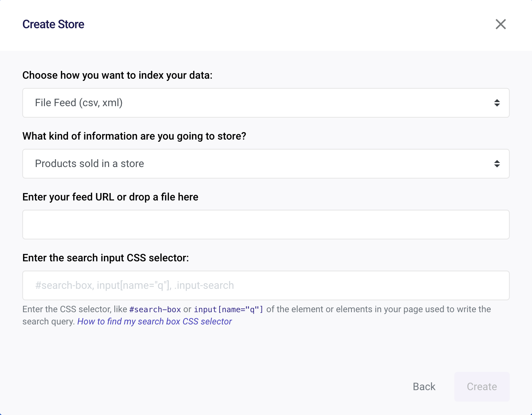Click the Create button
The width and height of the screenshot is (532, 415).
[x=482, y=386]
